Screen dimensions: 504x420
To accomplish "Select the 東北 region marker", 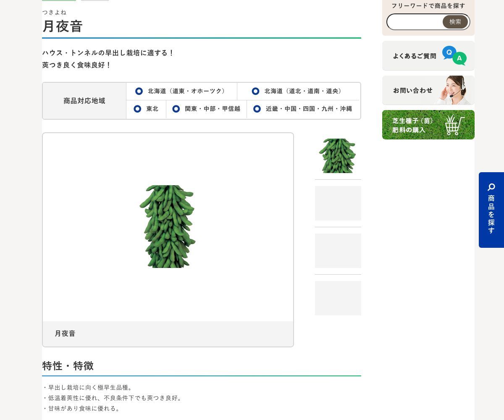I will 137,109.
